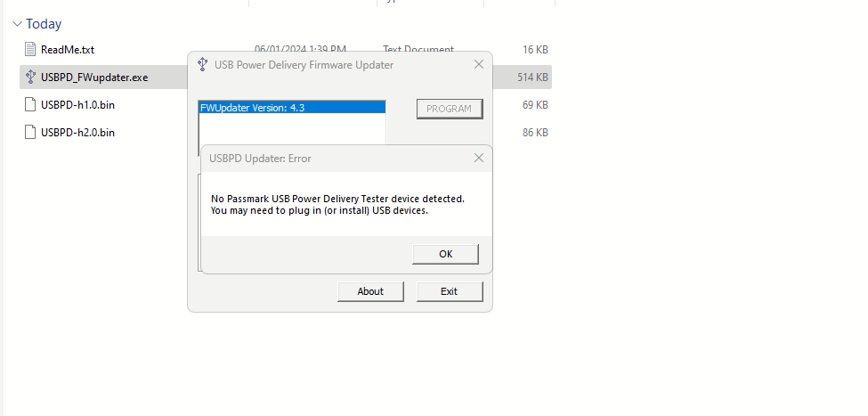
Task: Click the USBPD Updater: Error title text
Action: 260,159
